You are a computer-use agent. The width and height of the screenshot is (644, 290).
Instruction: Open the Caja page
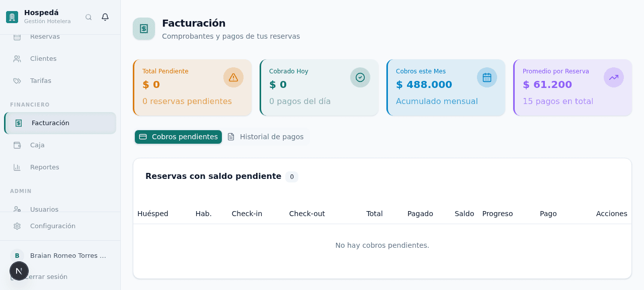60,145
